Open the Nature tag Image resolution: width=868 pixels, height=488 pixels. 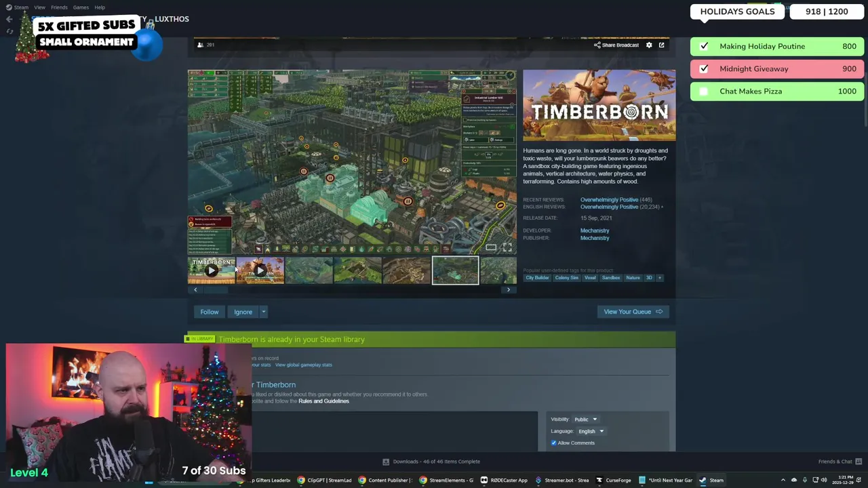point(633,277)
